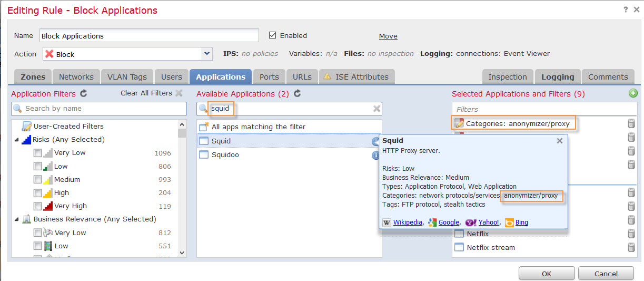Click the All apps matching filter icon
This screenshot has width=644, height=281.
[204, 127]
